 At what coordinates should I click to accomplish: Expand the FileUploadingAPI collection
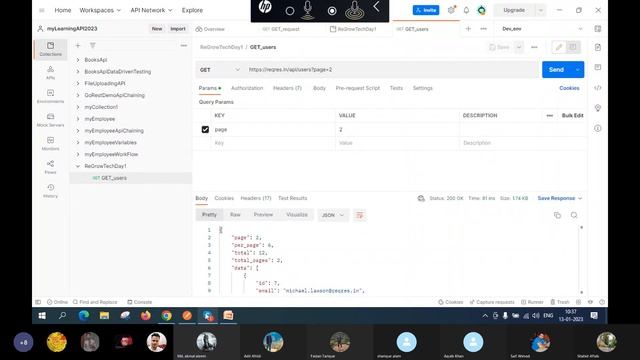click(x=78, y=84)
